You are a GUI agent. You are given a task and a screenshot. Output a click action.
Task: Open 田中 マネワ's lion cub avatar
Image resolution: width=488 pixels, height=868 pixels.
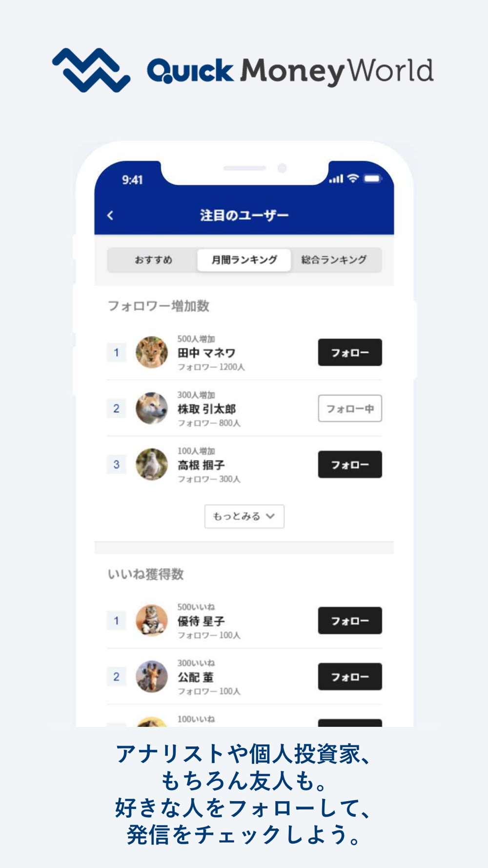pyautogui.click(x=151, y=352)
